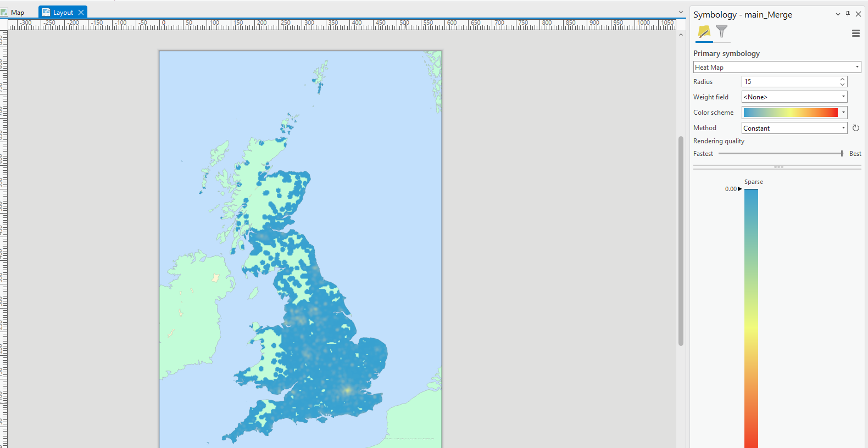This screenshot has width=868, height=448.
Task: Click the 'Sparse' legend label
Action: point(754,182)
